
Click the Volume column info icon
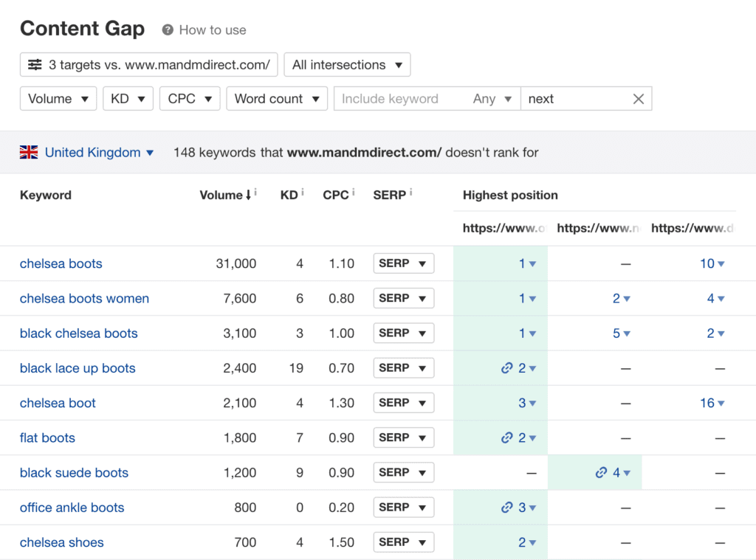(x=255, y=192)
